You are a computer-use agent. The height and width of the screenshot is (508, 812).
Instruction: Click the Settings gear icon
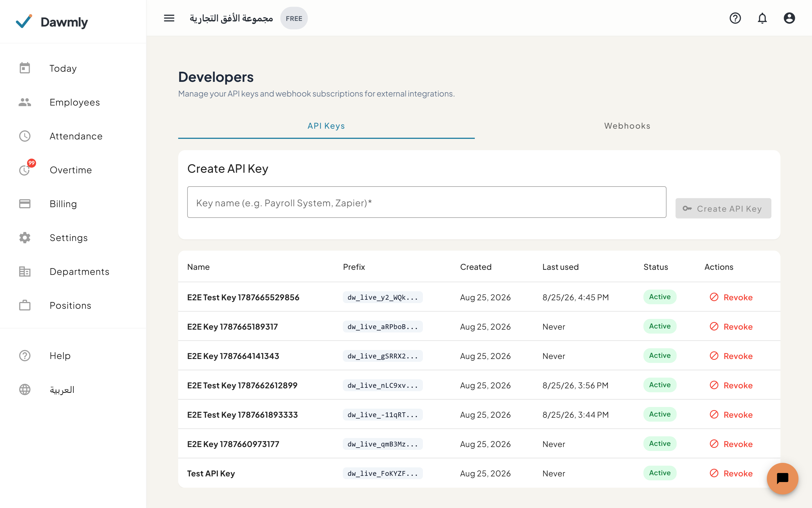[25, 238]
